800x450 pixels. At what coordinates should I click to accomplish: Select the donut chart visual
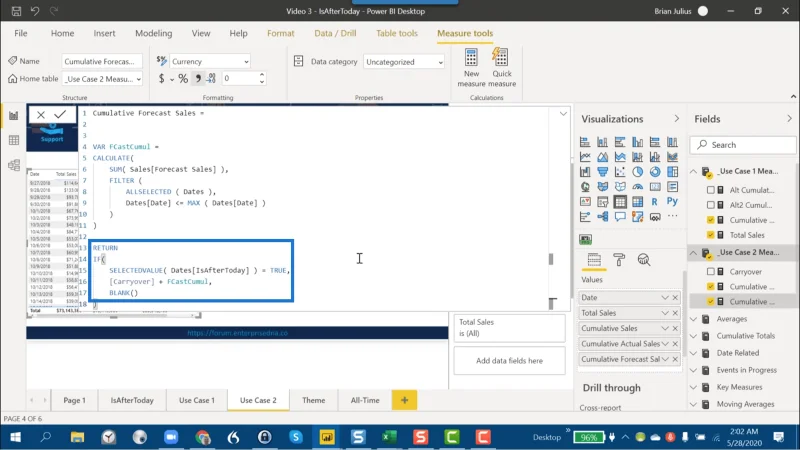(655, 172)
